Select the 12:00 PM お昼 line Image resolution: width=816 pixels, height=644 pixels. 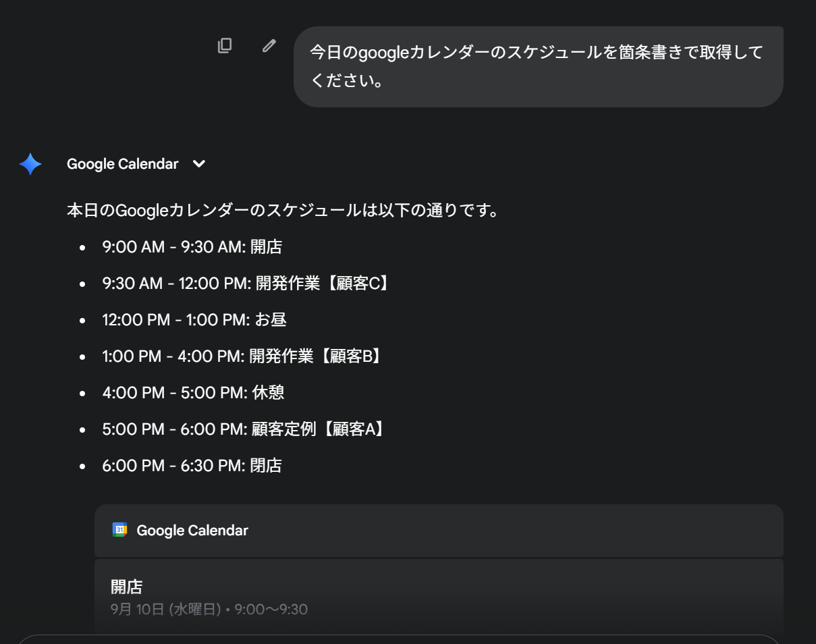coord(194,320)
